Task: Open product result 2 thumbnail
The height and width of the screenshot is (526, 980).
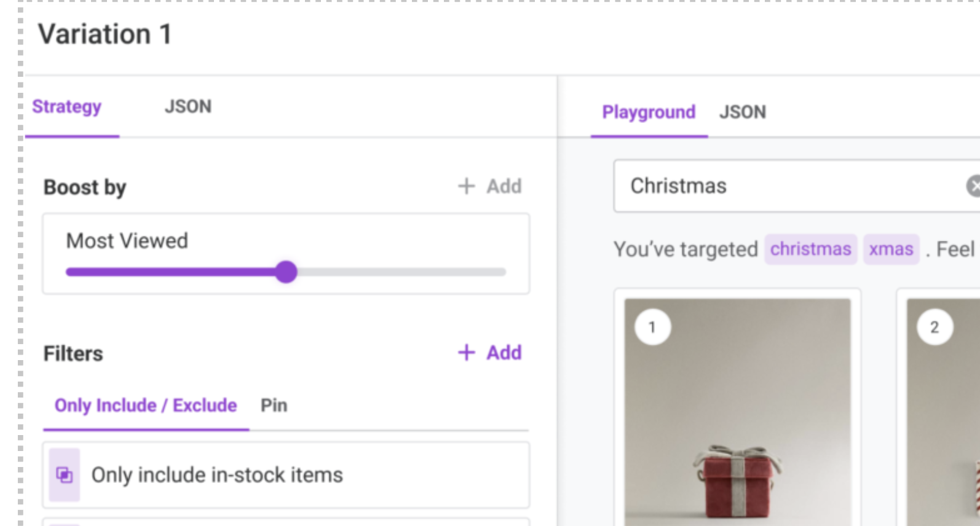Action: point(943,412)
